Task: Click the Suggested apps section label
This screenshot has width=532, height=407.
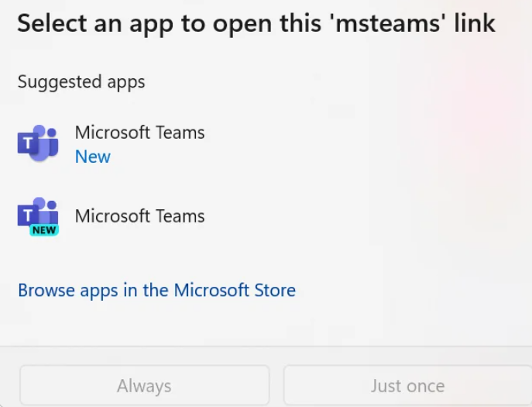Action: 81,82
